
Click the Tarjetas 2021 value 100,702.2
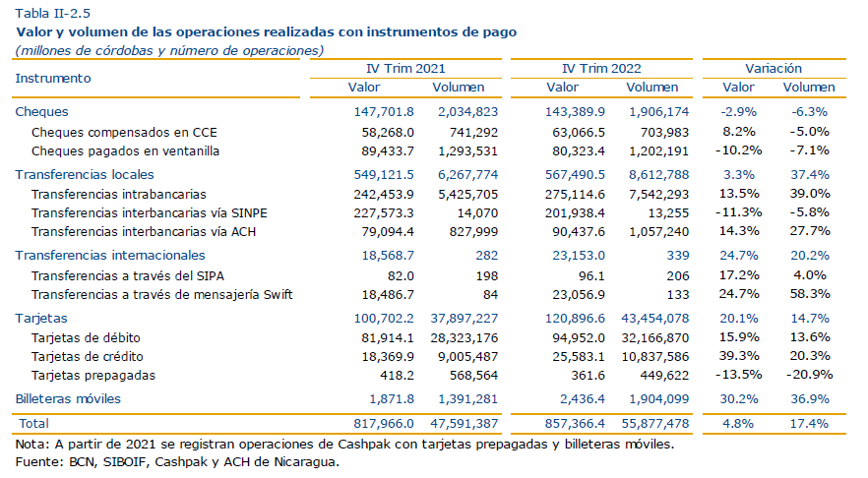coord(384,319)
